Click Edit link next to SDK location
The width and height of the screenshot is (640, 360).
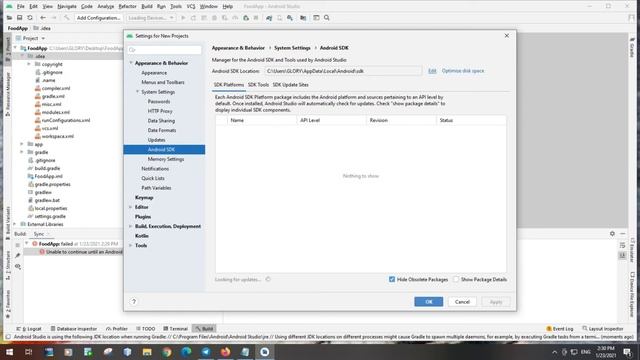coord(432,71)
